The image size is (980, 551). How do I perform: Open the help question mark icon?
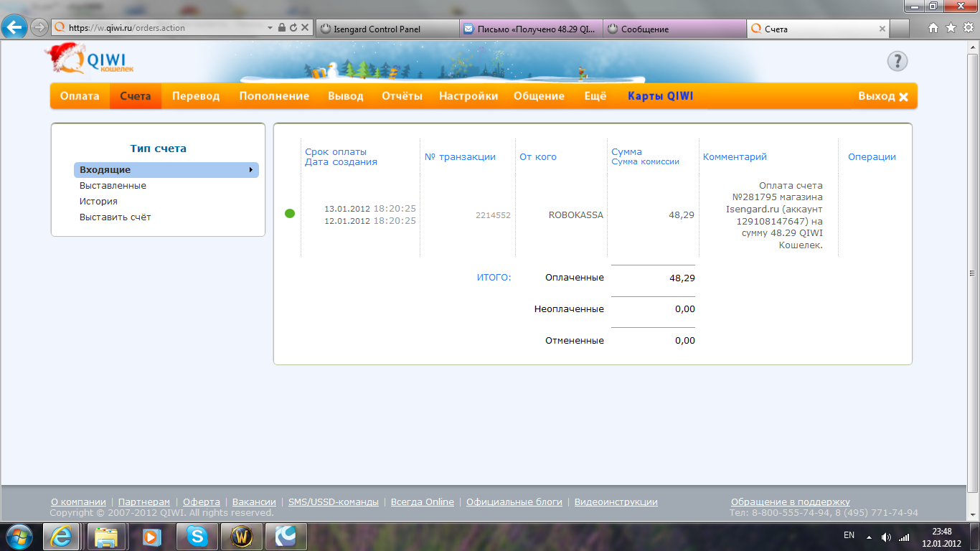[x=897, y=61]
